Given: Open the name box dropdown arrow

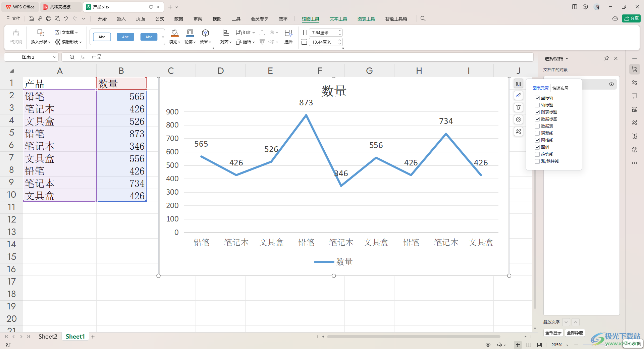Looking at the screenshot, I should click(x=54, y=57).
